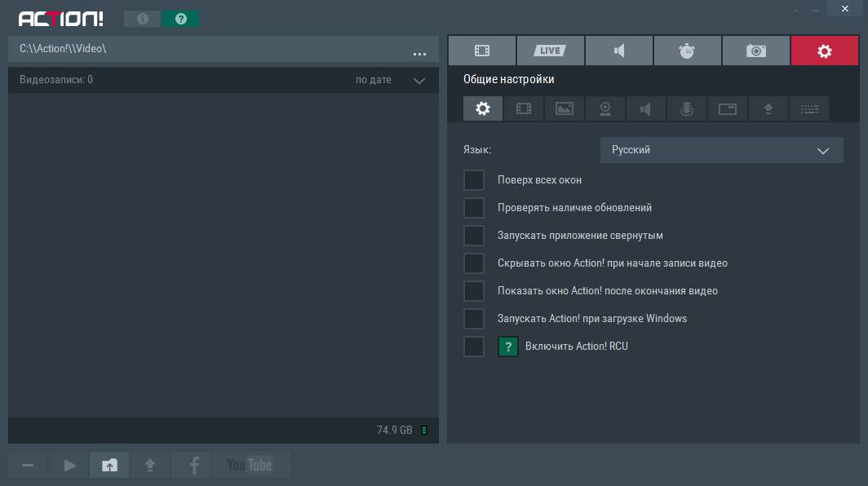Open the info button next to the Action! logo
The width and height of the screenshot is (868, 486).
[x=142, y=19]
